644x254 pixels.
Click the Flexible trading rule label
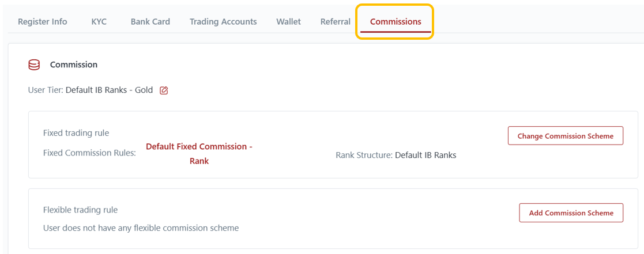click(x=81, y=210)
